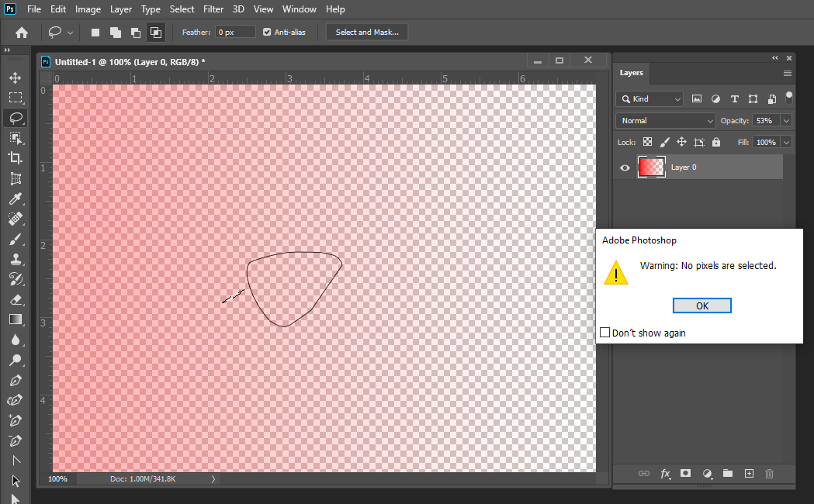
Task: Click the Layer 0 thumbnail
Action: coord(651,167)
